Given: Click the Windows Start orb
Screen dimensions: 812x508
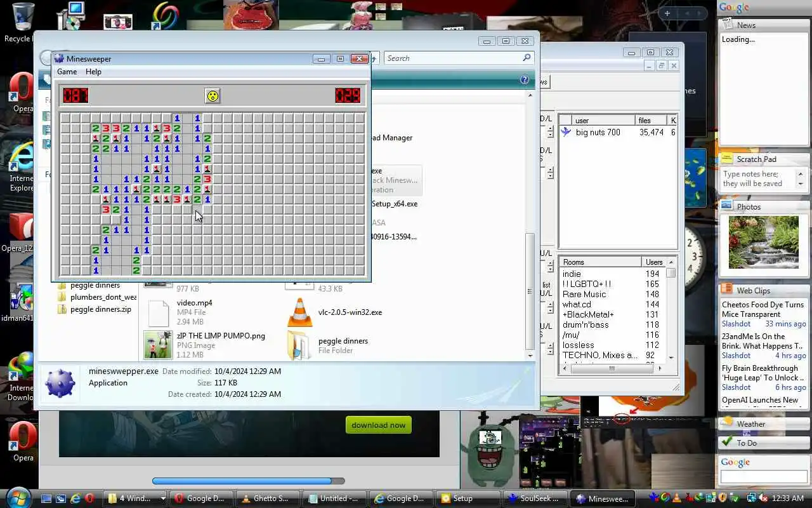Looking at the screenshot, I should click(18, 497).
